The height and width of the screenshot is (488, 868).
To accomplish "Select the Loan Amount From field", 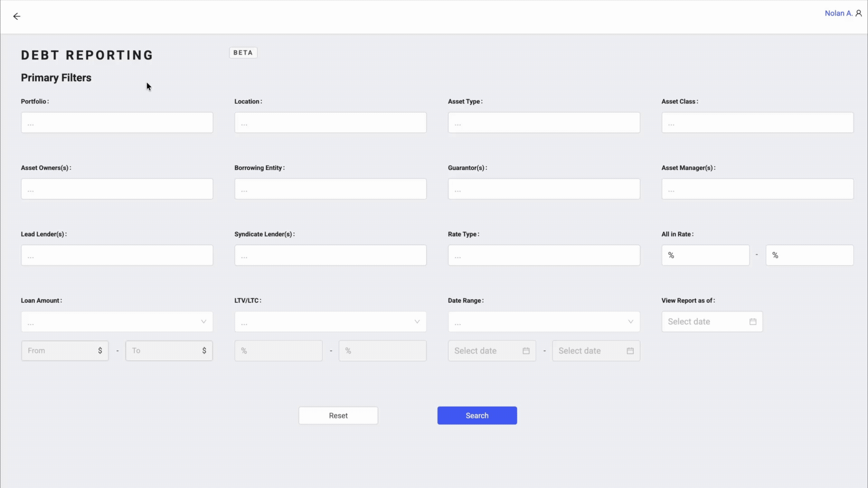I will (65, 351).
